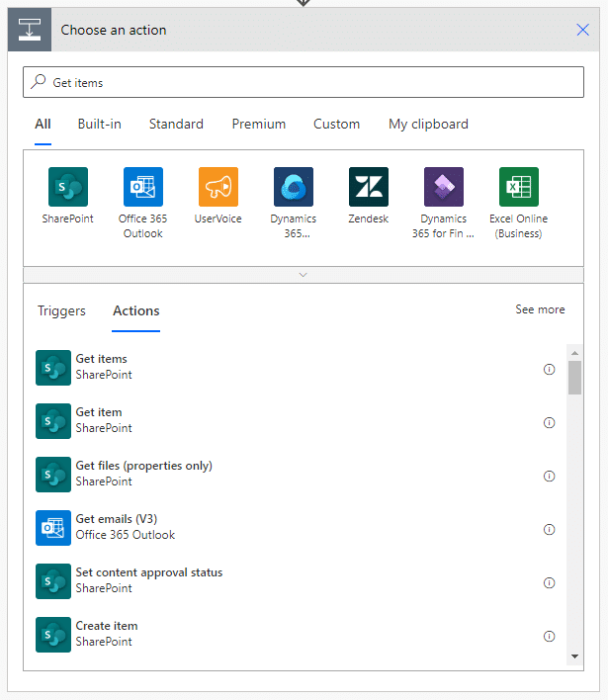This screenshot has width=608, height=700.
Task: Show info for Get emails (V3)
Action: (x=549, y=530)
